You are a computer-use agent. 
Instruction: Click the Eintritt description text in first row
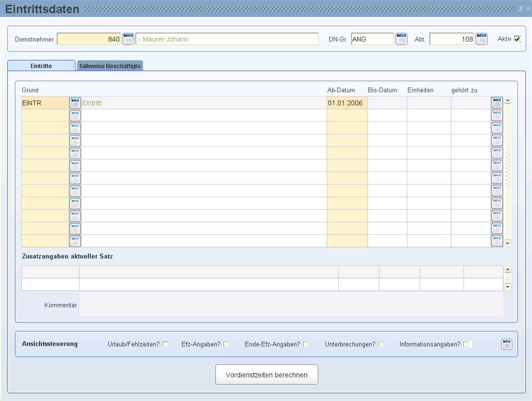pos(92,103)
